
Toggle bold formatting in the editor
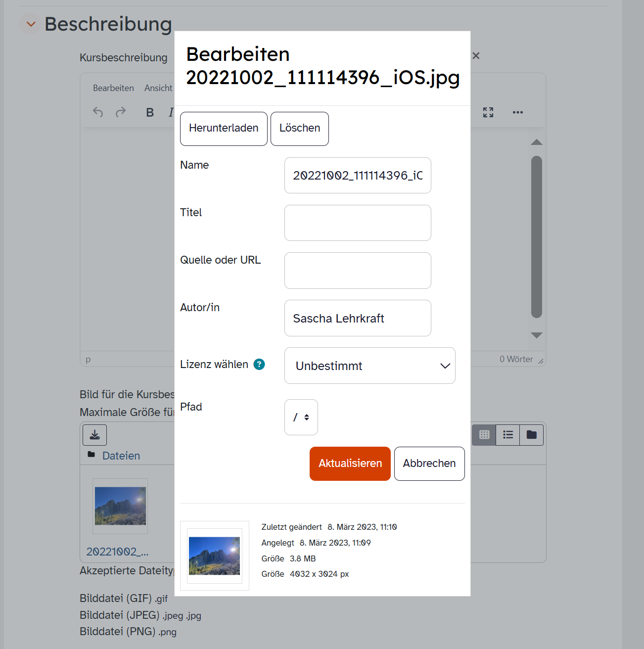(x=150, y=112)
